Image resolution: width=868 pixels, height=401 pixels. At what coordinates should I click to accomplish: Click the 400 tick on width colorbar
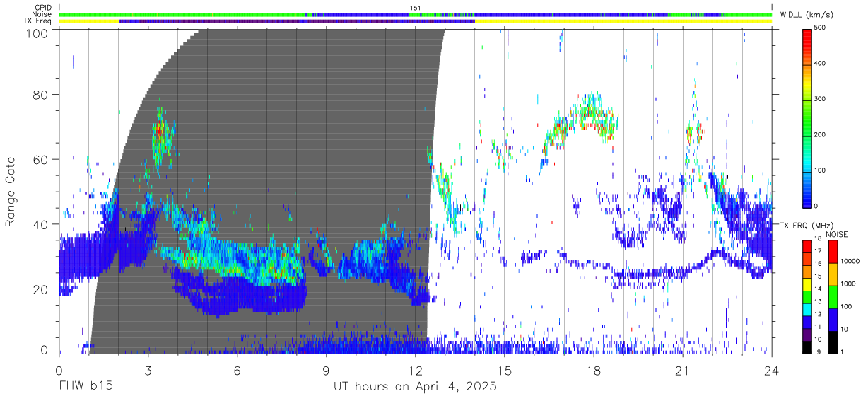click(821, 64)
